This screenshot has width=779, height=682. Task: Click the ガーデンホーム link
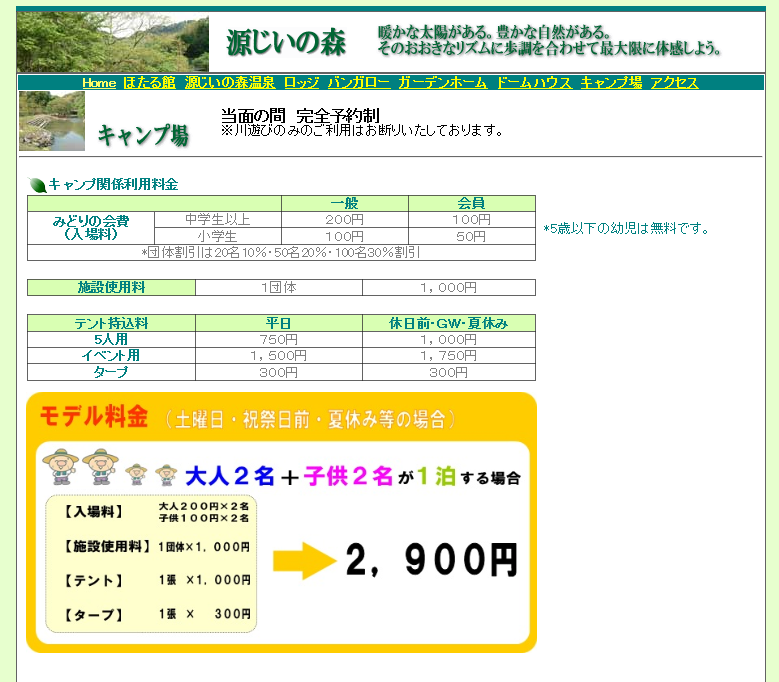pos(442,83)
